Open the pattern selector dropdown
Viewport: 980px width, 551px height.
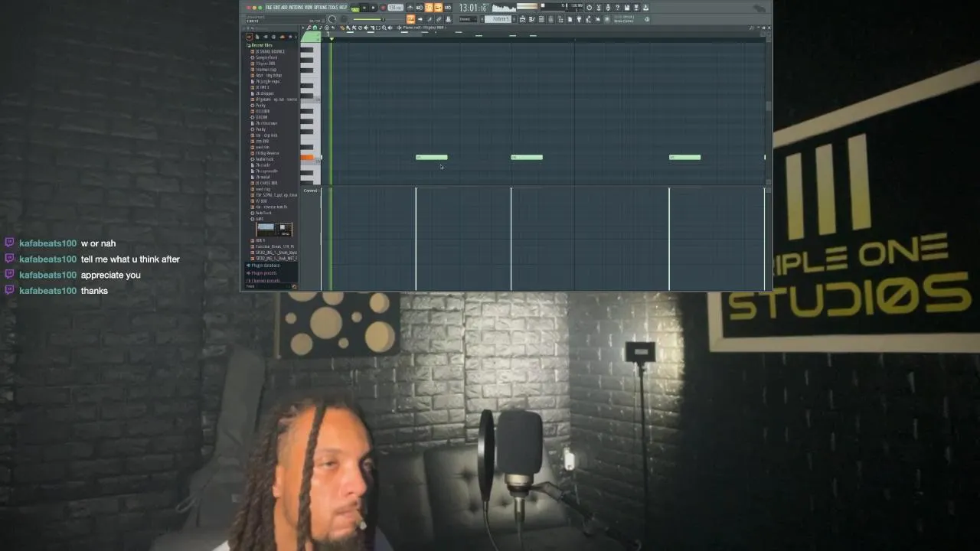coord(499,19)
